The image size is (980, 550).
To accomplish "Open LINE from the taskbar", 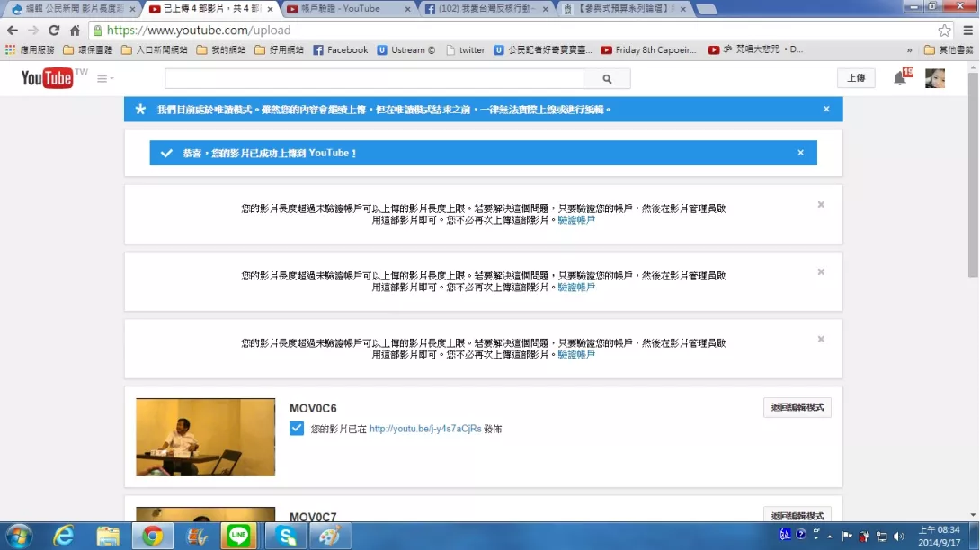I will click(x=238, y=537).
